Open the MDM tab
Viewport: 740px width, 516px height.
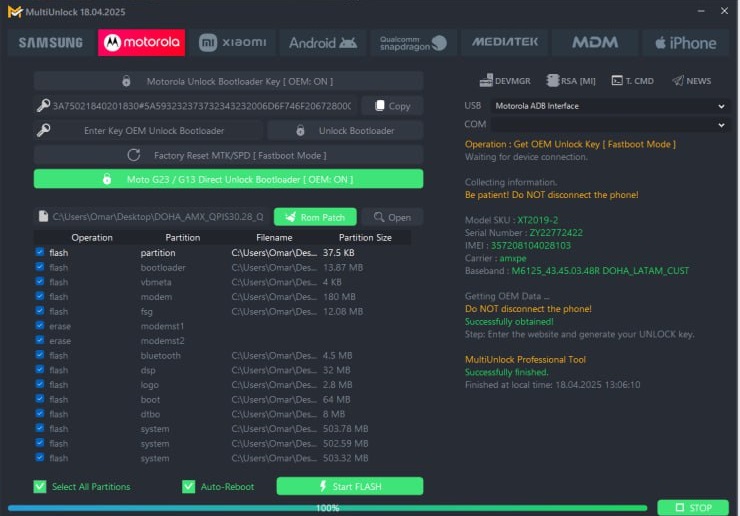[595, 42]
